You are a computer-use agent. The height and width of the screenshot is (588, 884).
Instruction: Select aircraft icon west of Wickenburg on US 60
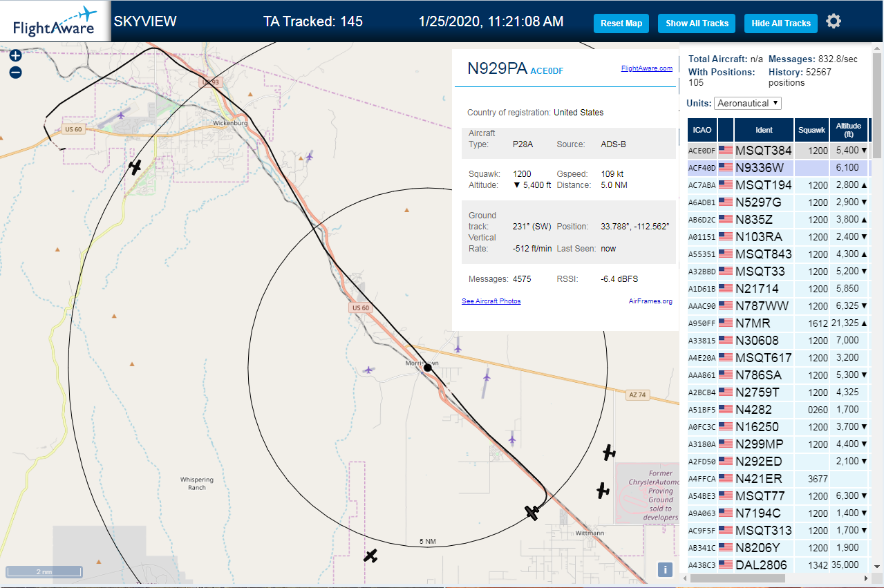(135, 167)
